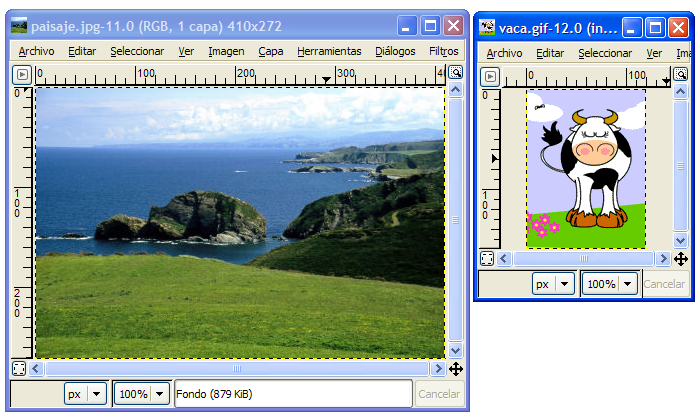This screenshot has width=700, height=416.
Task: Click navigation cross icon in vaca.gif window
Action: (x=681, y=259)
